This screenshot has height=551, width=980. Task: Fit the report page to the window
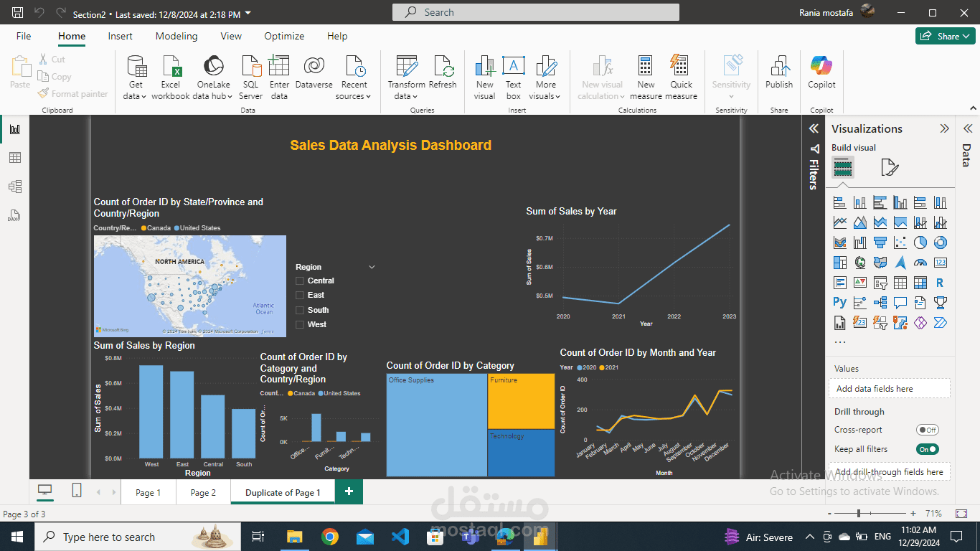point(961,514)
